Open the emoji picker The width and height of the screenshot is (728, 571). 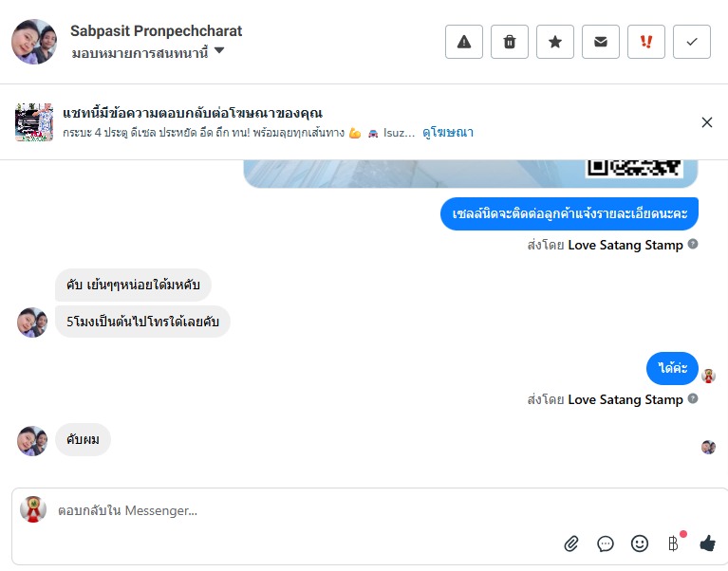click(640, 543)
